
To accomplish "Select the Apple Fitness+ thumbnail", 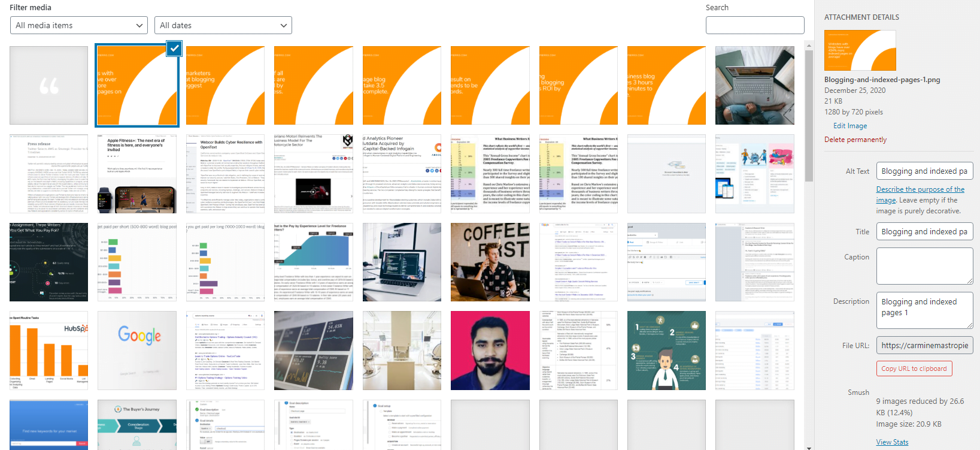I will (137, 174).
